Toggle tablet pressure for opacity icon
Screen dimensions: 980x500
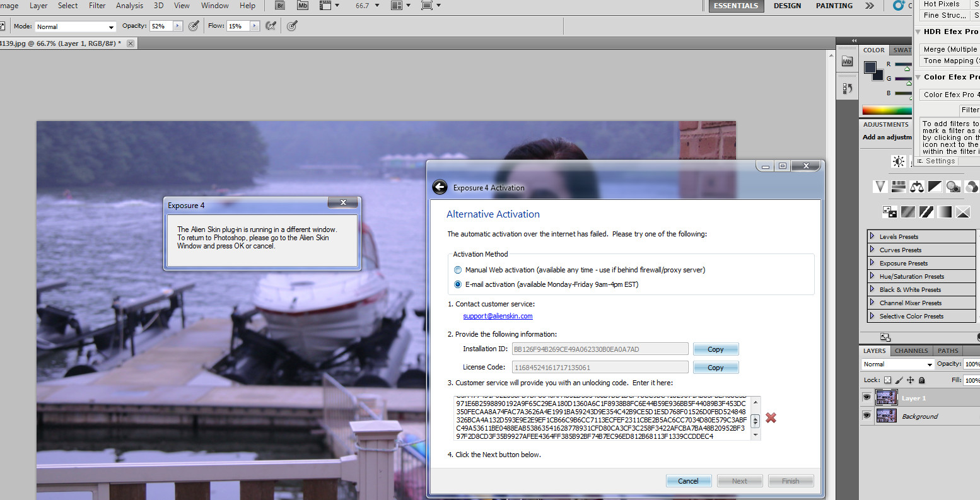[194, 26]
